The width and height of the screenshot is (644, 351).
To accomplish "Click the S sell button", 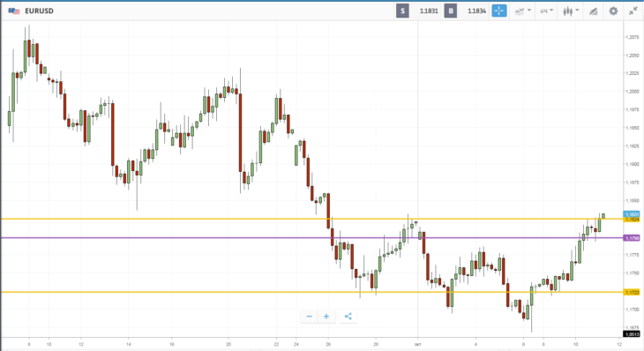I will click(x=402, y=11).
